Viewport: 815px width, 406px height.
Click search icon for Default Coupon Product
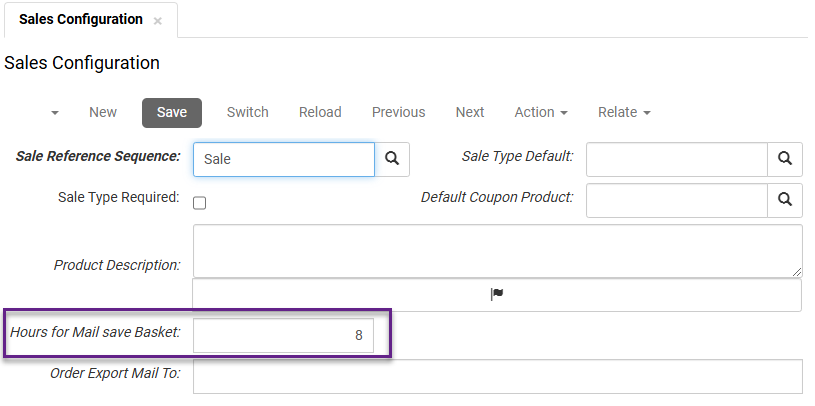pyautogui.click(x=785, y=200)
